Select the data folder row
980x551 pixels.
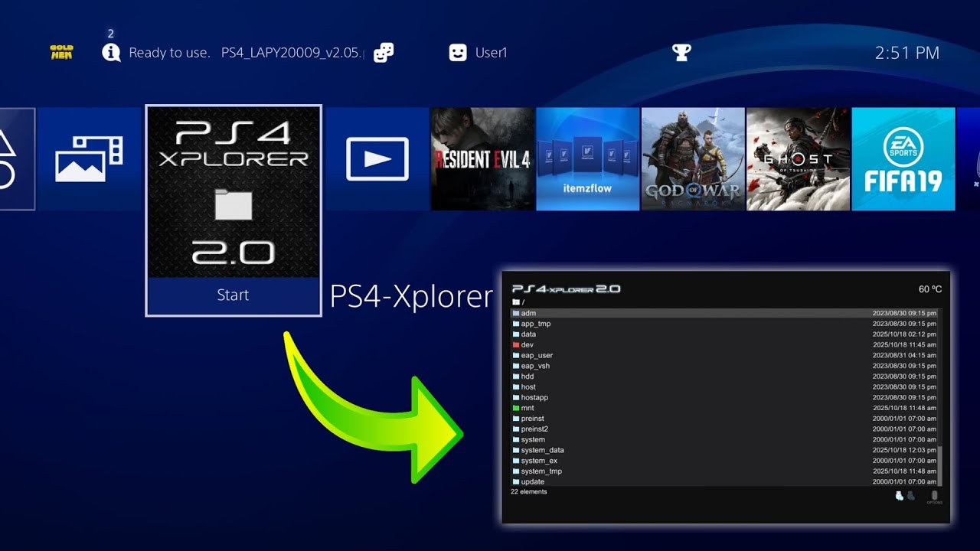click(x=724, y=334)
